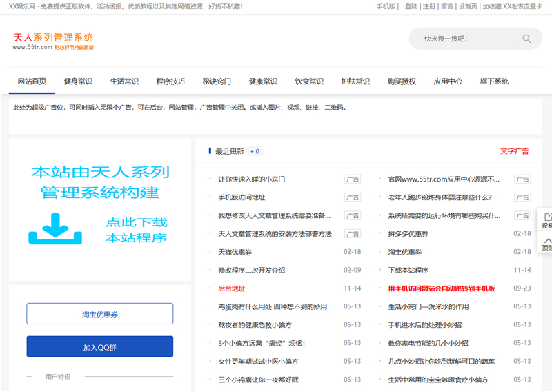This screenshot has height=392, width=552.
Task: Click the 广告 tag beside 手机版访问地址
Action: [x=353, y=197]
